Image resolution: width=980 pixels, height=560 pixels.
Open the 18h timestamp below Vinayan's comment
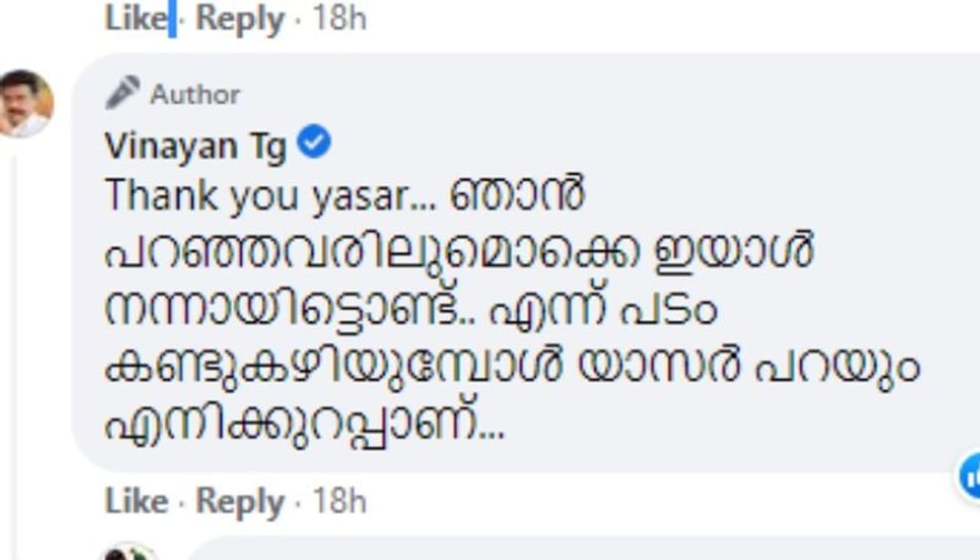pyautogui.click(x=339, y=502)
